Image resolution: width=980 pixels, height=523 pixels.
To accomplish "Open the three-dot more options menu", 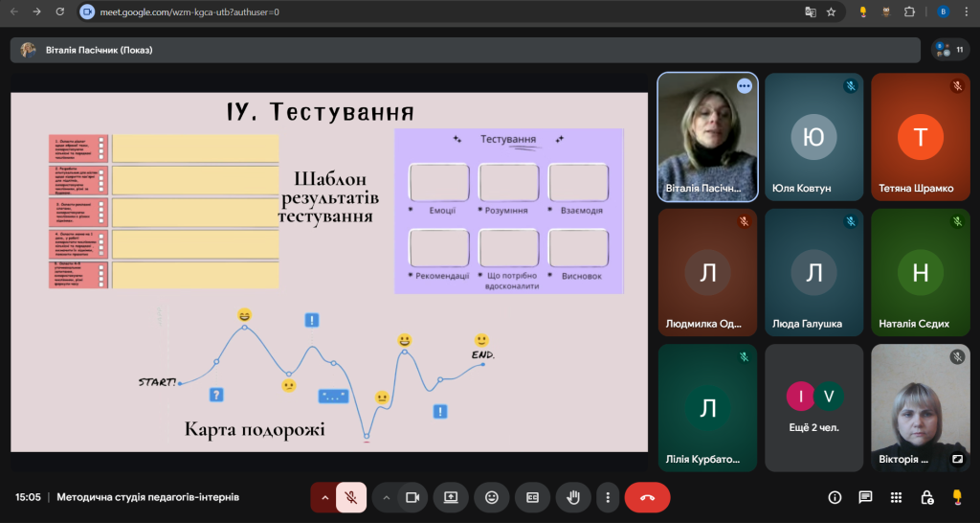I will [x=607, y=497].
